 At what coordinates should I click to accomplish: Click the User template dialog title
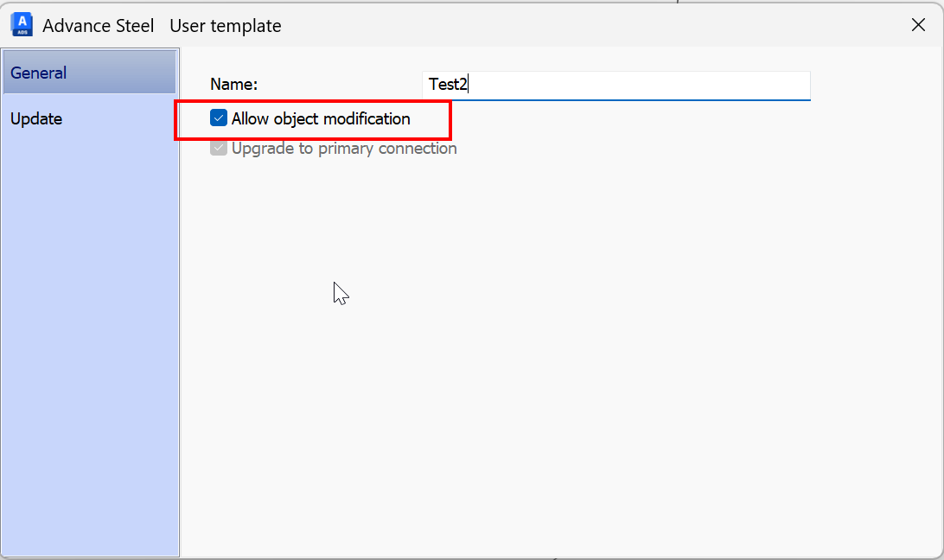(225, 25)
